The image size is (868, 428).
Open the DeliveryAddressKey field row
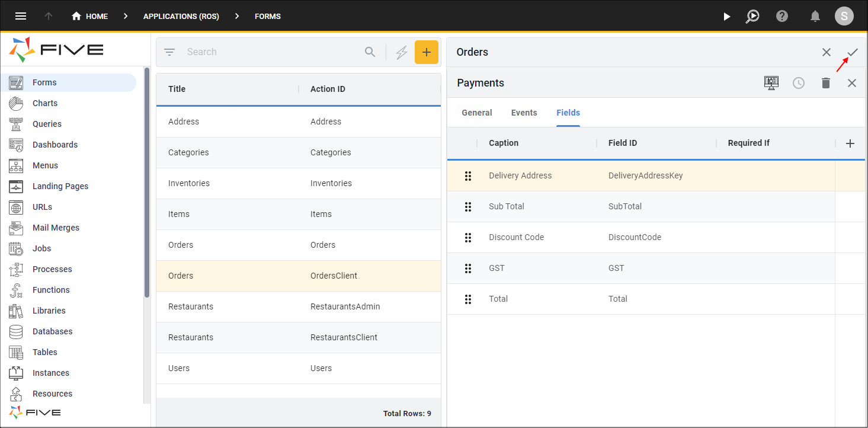656,175
